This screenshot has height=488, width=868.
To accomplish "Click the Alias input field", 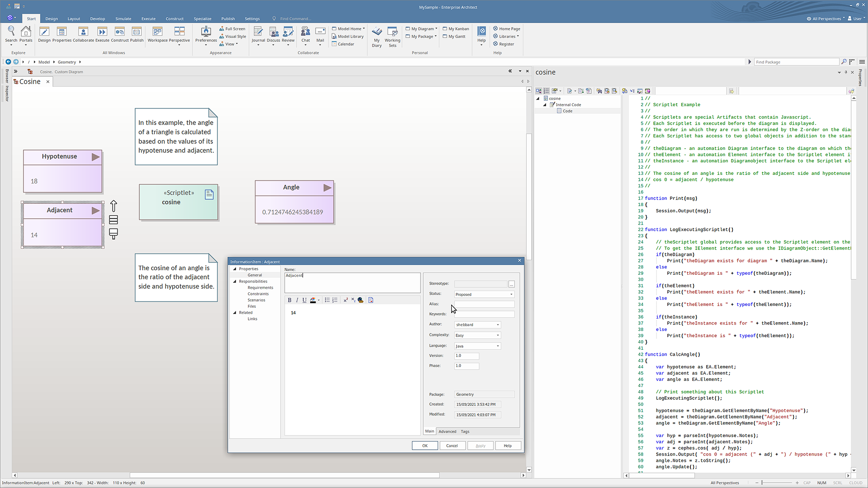I will pyautogui.click(x=484, y=304).
